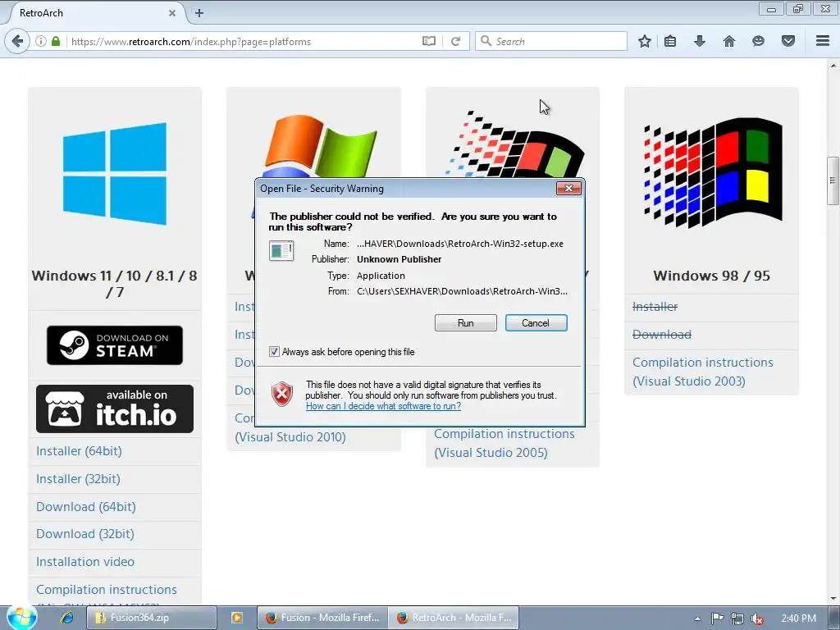
Task: Open Compilation instructions Visual Studio 2005 link
Action: pyautogui.click(x=504, y=443)
